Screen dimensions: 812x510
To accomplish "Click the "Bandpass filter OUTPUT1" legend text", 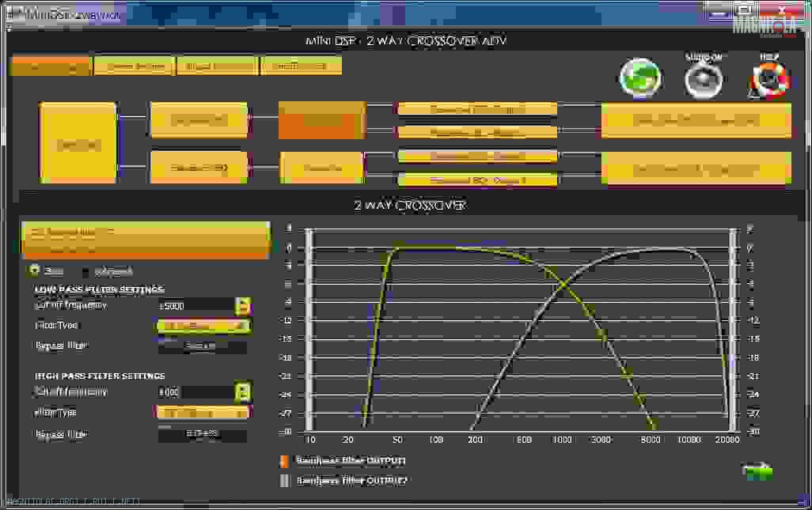I will click(351, 460).
